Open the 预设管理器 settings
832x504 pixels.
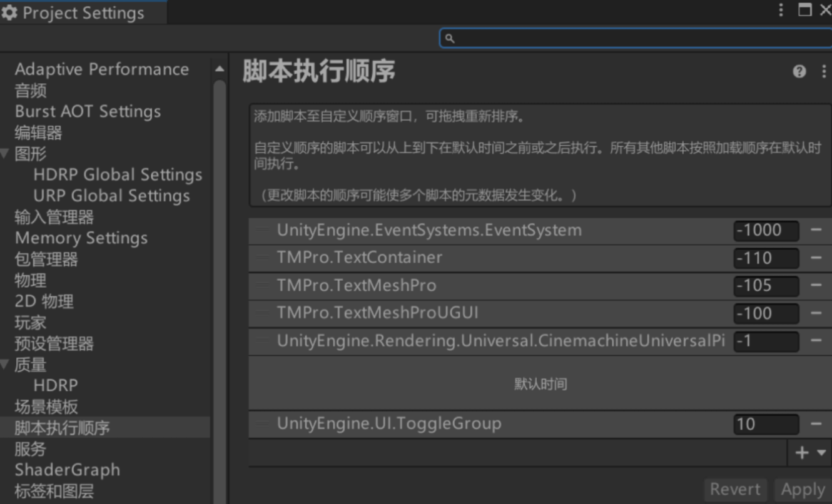coord(54,343)
